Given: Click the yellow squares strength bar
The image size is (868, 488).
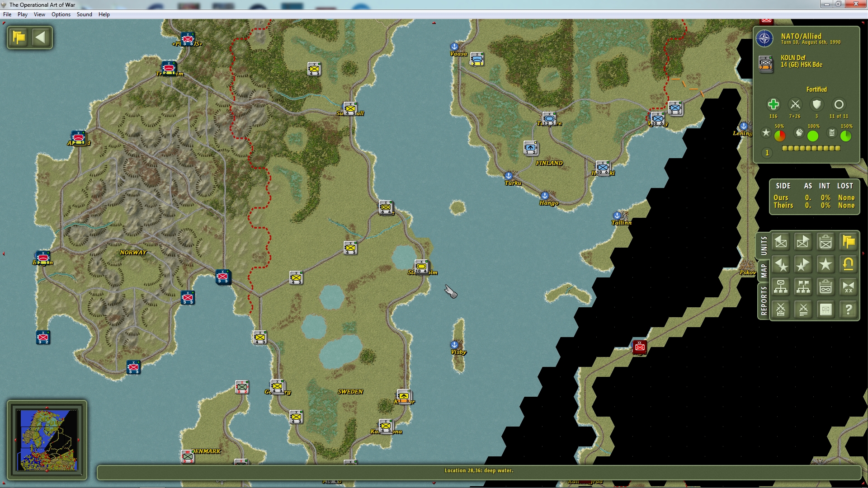Looking at the screenshot, I should [811, 148].
